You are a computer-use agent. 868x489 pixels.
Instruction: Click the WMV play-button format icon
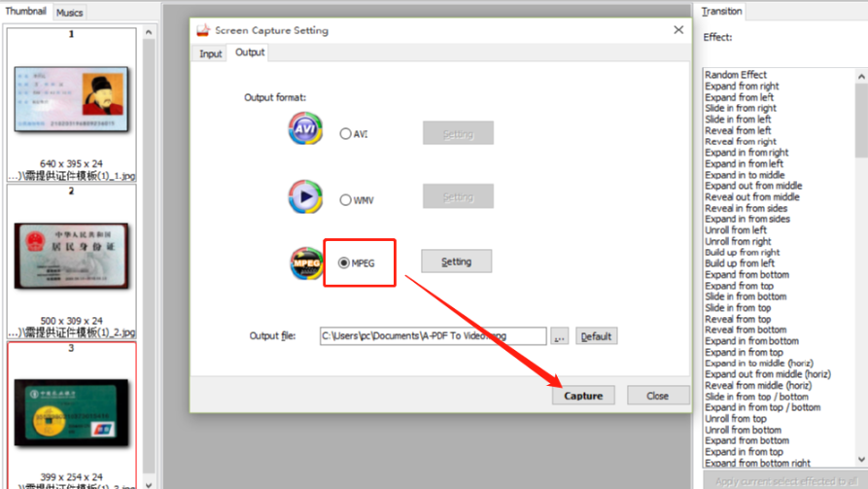click(x=305, y=196)
